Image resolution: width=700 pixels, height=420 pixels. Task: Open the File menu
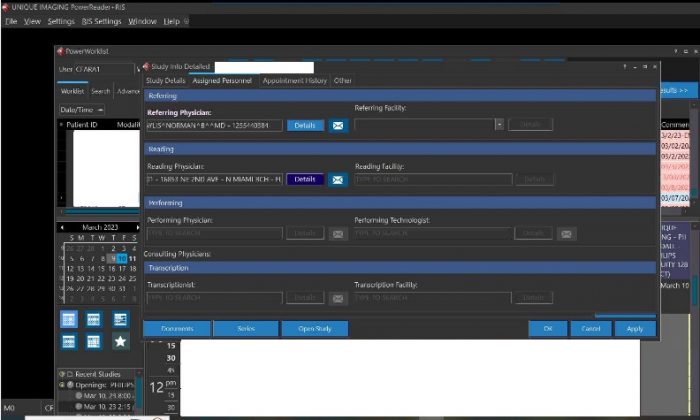(x=11, y=21)
